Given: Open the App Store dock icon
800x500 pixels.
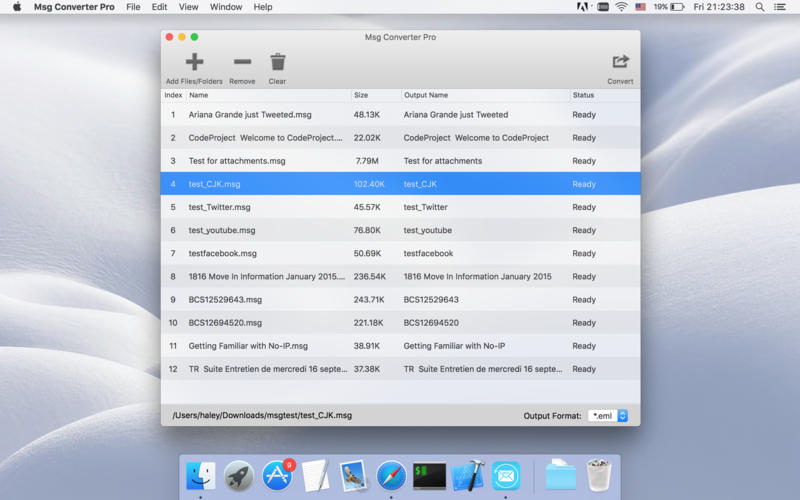Looking at the screenshot, I should click(x=277, y=476).
